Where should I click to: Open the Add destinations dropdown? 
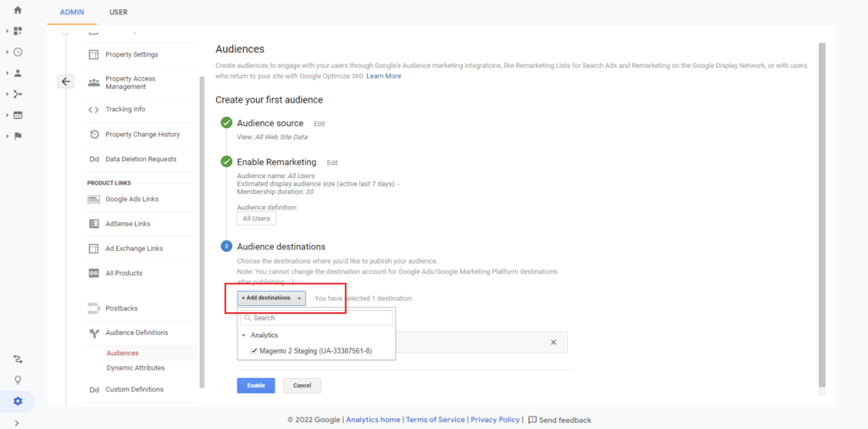click(271, 298)
